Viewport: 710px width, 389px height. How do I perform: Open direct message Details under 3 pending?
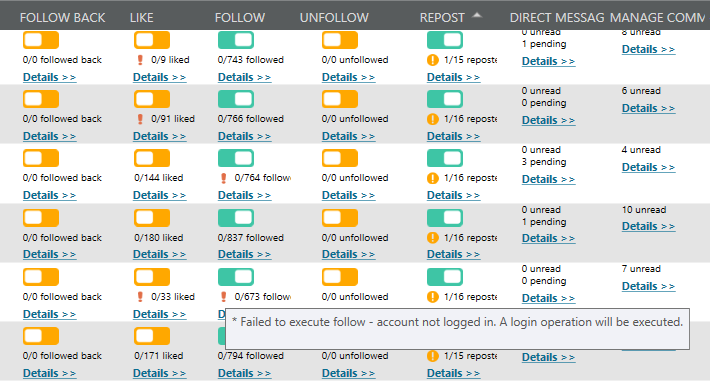548,179
